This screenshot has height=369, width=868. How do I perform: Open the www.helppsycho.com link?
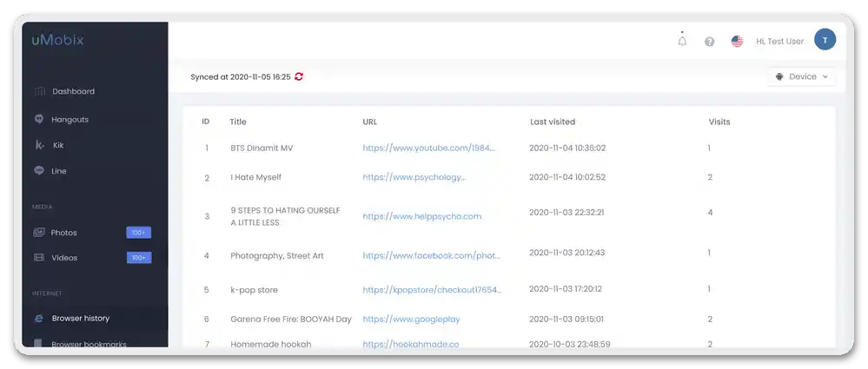pos(421,216)
